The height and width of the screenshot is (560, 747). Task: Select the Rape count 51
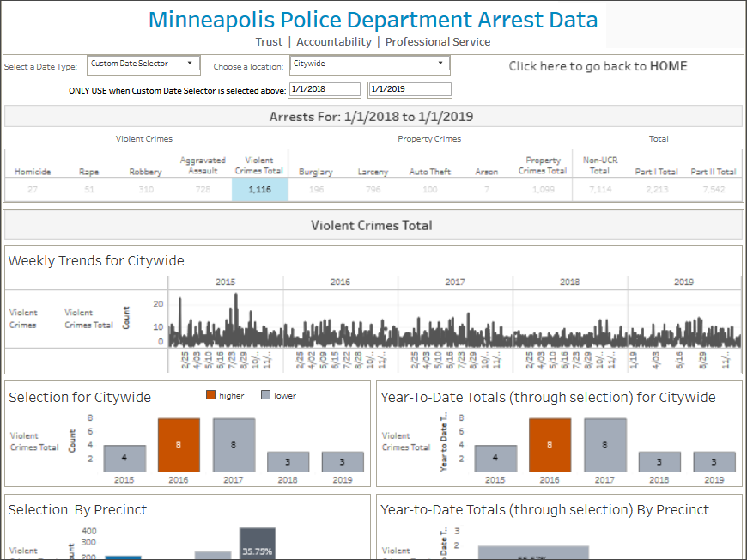[x=89, y=189]
